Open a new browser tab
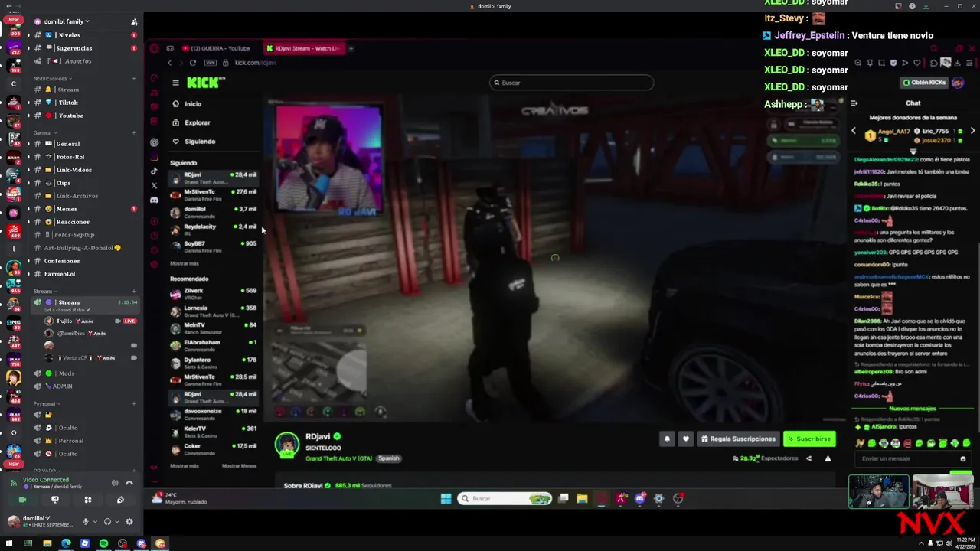 (x=351, y=48)
